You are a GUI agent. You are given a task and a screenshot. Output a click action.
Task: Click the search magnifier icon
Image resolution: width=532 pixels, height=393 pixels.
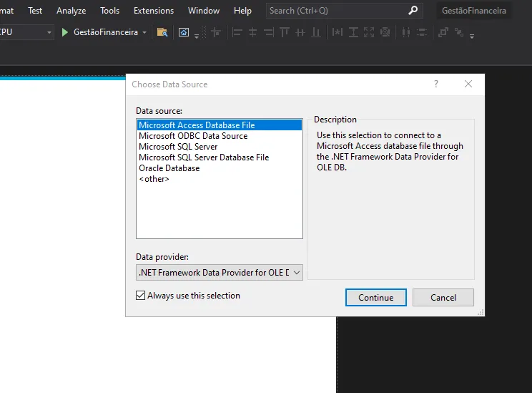coord(413,11)
